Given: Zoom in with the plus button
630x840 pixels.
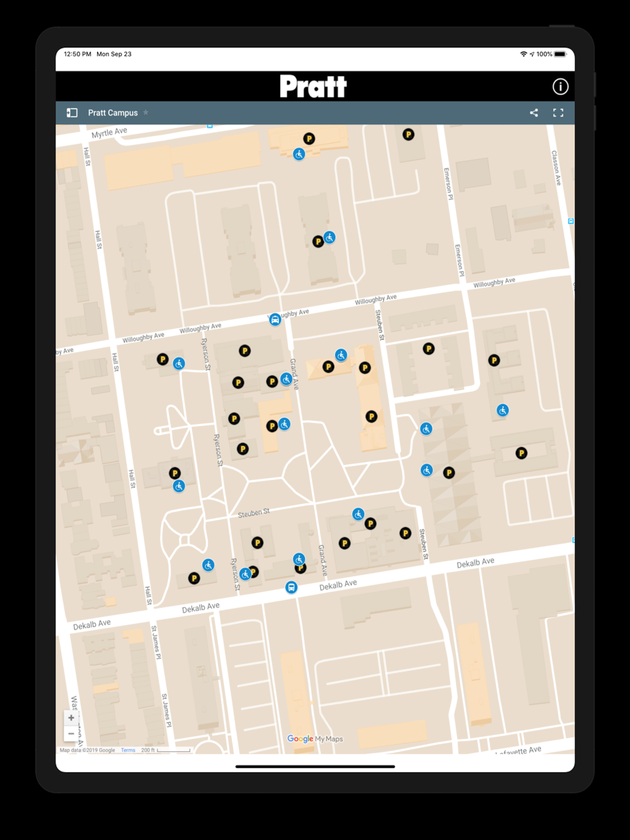Looking at the screenshot, I should pyautogui.click(x=71, y=718).
